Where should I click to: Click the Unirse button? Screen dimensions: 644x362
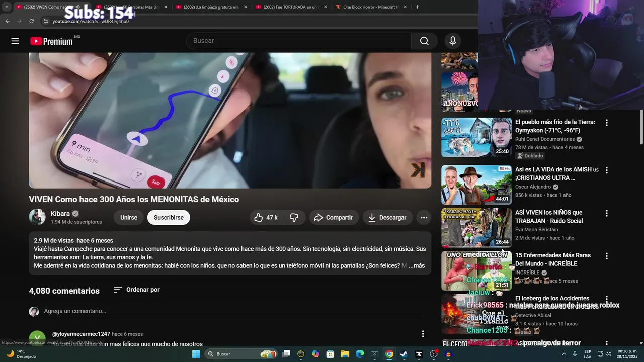pyautogui.click(x=129, y=217)
